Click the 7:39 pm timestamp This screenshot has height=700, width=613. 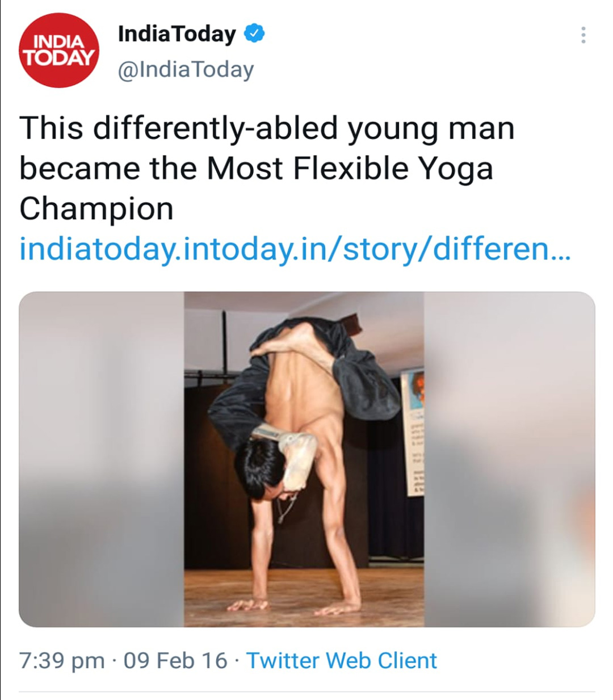tap(62, 661)
